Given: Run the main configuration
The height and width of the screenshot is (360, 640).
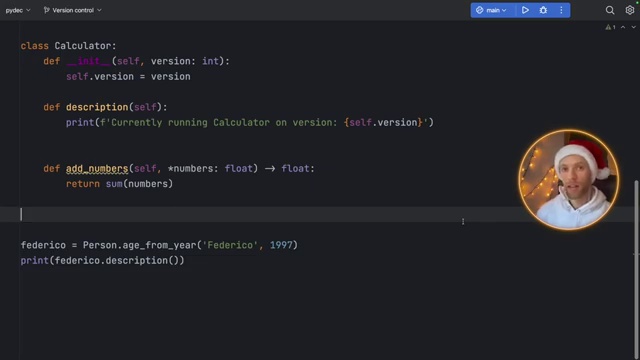Looking at the screenshot, I should click(x=525, y=10).
